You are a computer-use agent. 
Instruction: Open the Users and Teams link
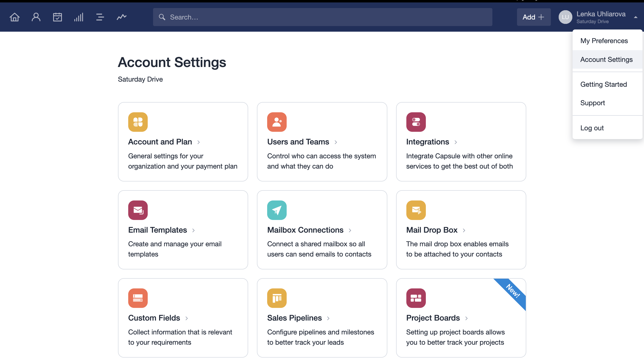click(298, 142)
